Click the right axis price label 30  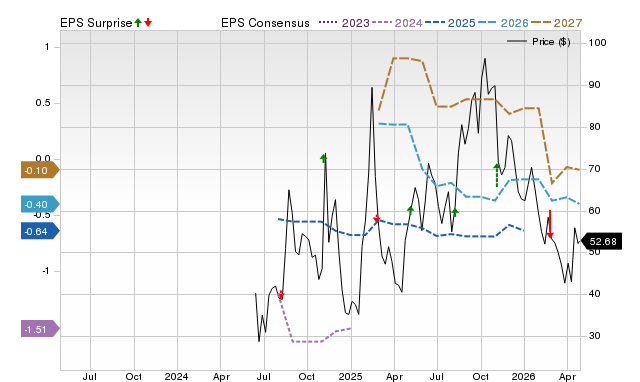pos(595,336)
